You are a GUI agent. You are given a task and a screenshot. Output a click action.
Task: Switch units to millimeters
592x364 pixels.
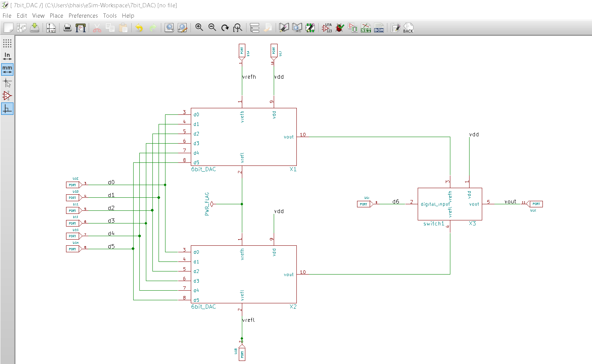[x=7, y=69]
